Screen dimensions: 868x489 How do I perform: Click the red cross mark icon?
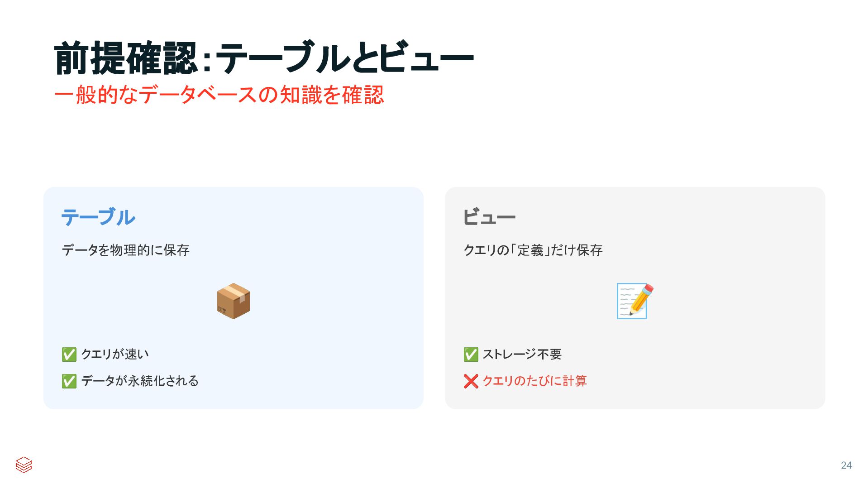[x=471, y=381]
